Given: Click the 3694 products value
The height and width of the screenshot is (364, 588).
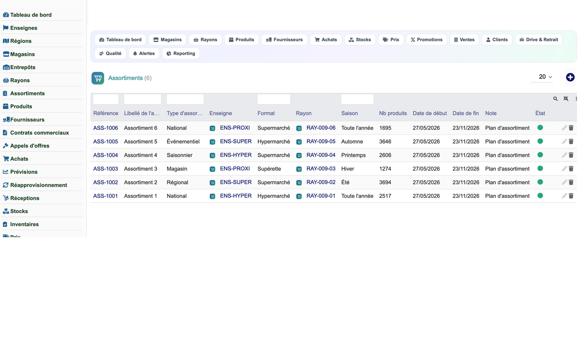Looking at the screenshot, I should pos(385,182).
